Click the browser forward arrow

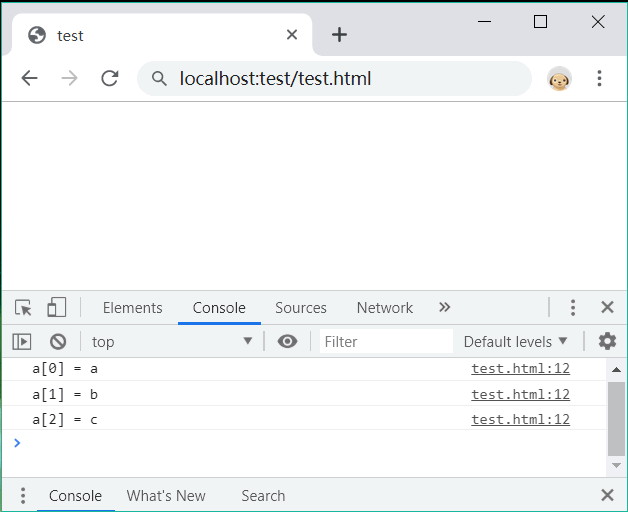coord(69,78)
